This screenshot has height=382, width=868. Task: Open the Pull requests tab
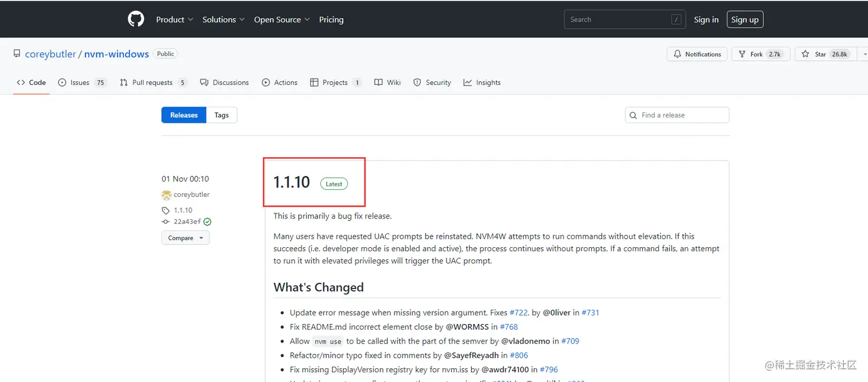pyautogui.click(x=153, y=83)
